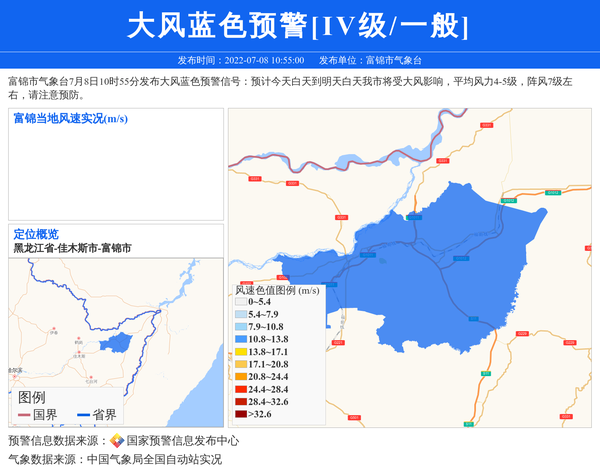This screenshot has height=471, width=600.
Task: Click the 定位概览 panel heading
Action: pyautogui.click(x=36, y=234)
